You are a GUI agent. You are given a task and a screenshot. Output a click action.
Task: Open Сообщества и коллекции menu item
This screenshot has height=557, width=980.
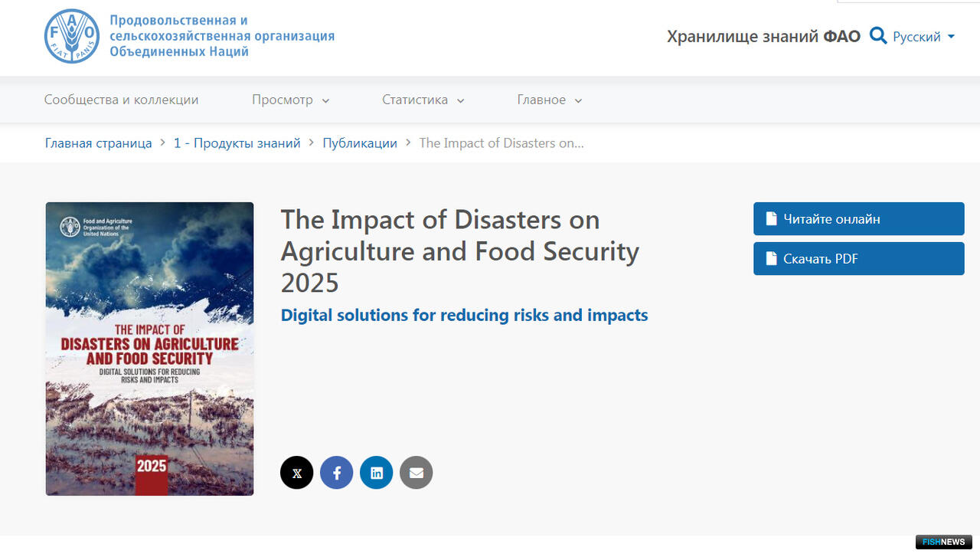(121, 100)
